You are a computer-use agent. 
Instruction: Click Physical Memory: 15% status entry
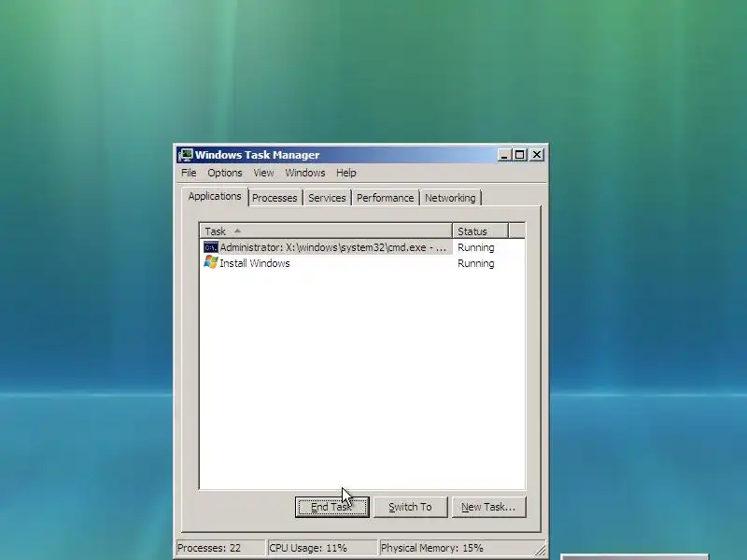(x=458, y=548)
